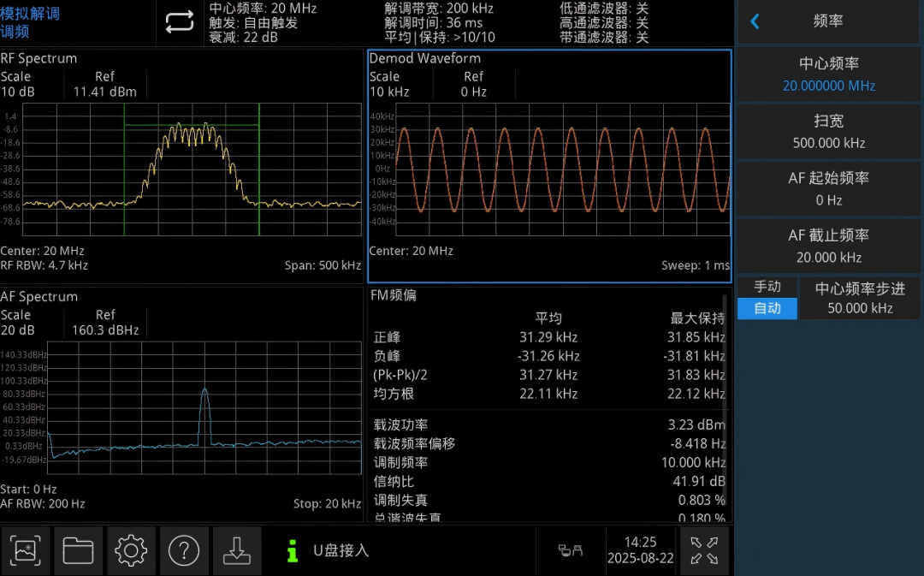This screenshot has width=924, height=576.
Task: Select the AF 起始频率 menu item
Action: (x=828, y=188)
